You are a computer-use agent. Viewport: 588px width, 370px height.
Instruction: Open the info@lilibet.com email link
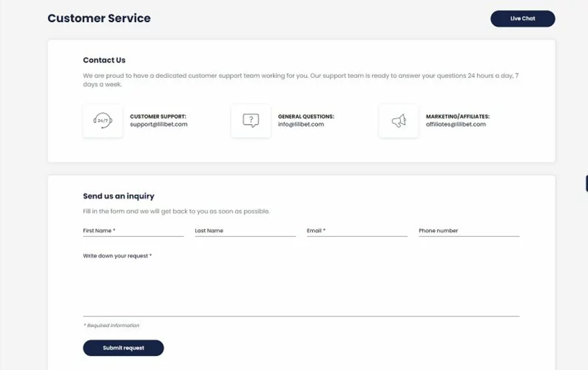301,124
